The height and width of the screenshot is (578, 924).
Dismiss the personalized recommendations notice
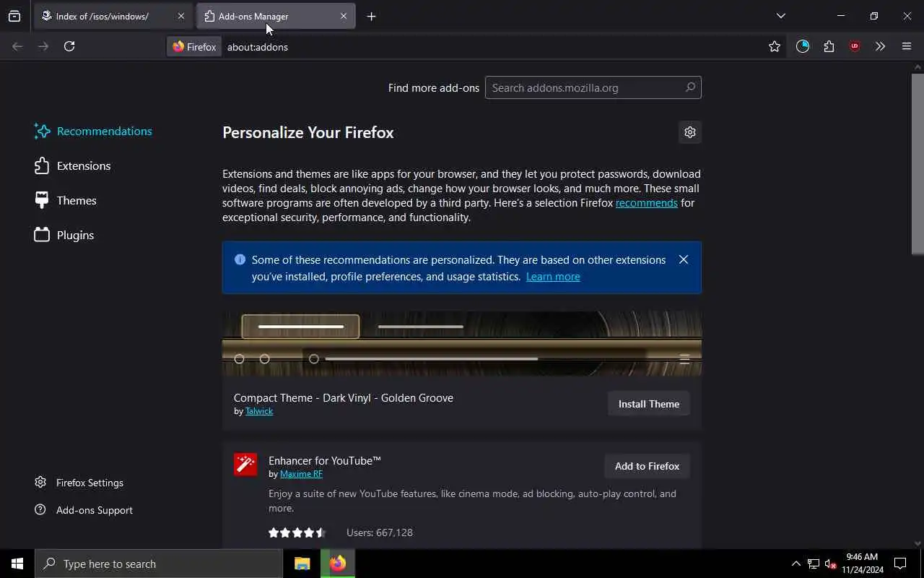coord(684,259)
